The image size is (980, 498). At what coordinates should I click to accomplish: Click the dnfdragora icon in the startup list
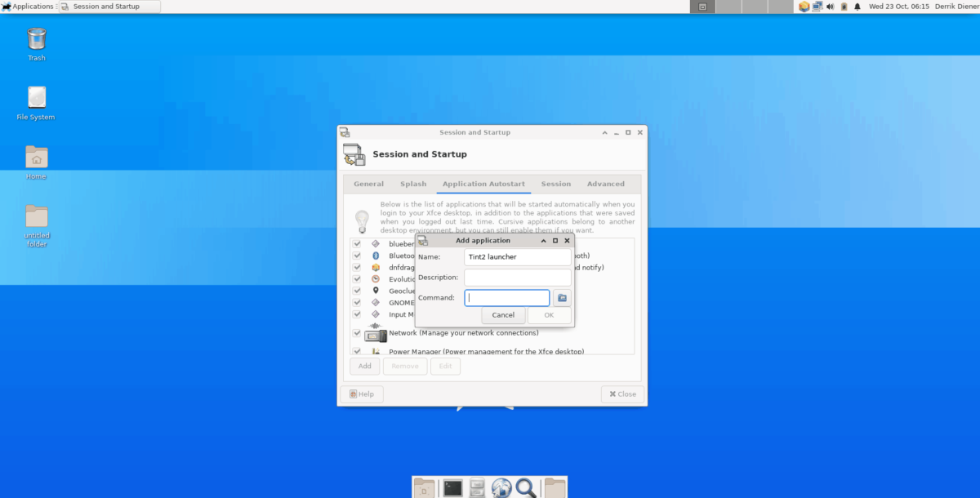tap(376, 267)
